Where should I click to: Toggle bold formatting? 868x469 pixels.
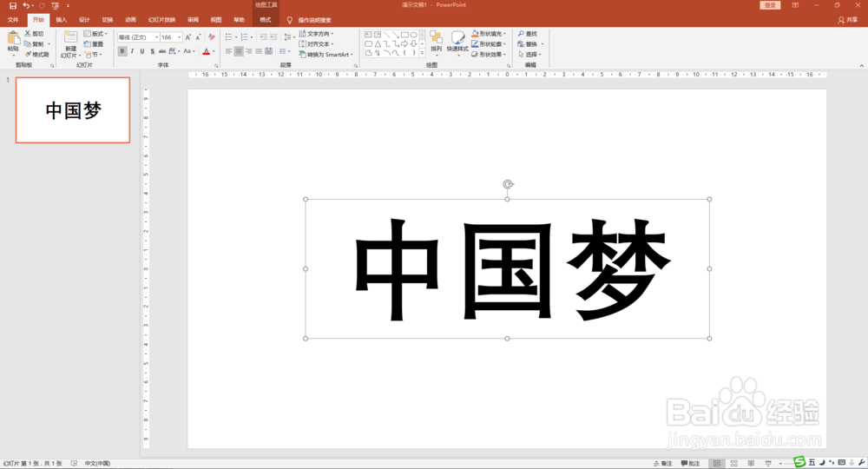pos(122,51)
